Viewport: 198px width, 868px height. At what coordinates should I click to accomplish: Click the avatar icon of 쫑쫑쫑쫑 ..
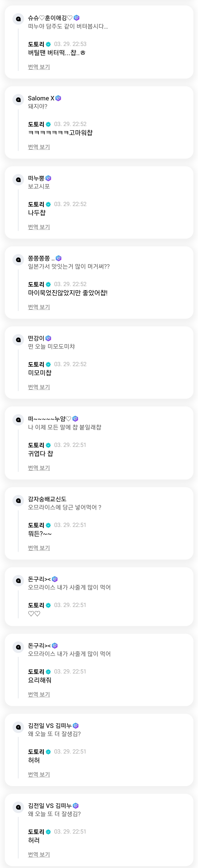click(x=19, y=260)
